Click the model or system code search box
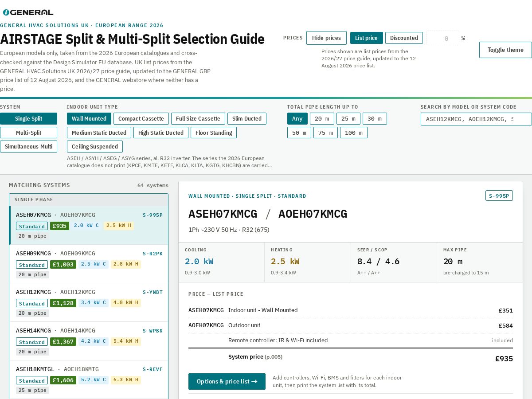This screenshot has height=399, width=532. [x=476, y=119]
